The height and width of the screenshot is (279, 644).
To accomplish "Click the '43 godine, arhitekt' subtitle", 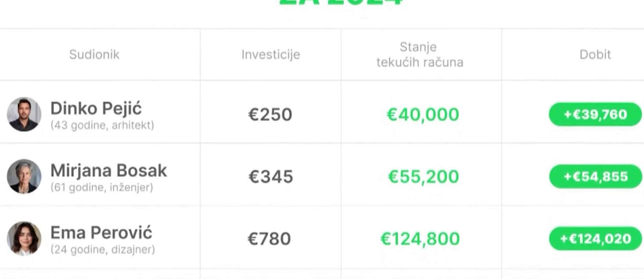I will [102, 125].
